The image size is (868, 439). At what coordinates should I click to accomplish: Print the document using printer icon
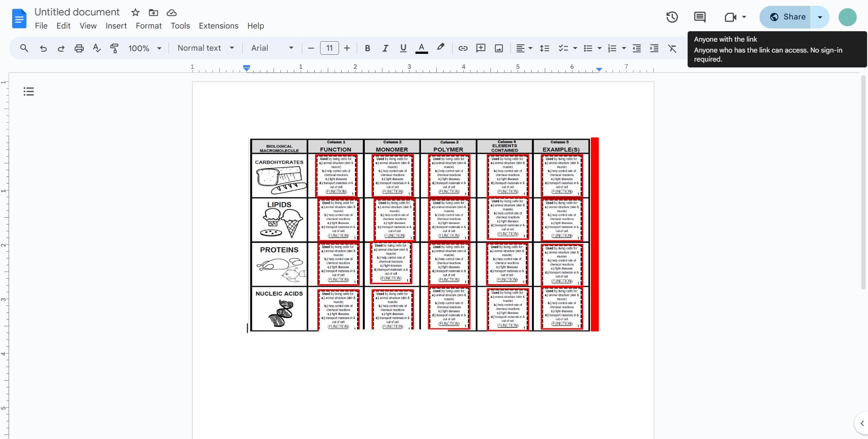79,48
